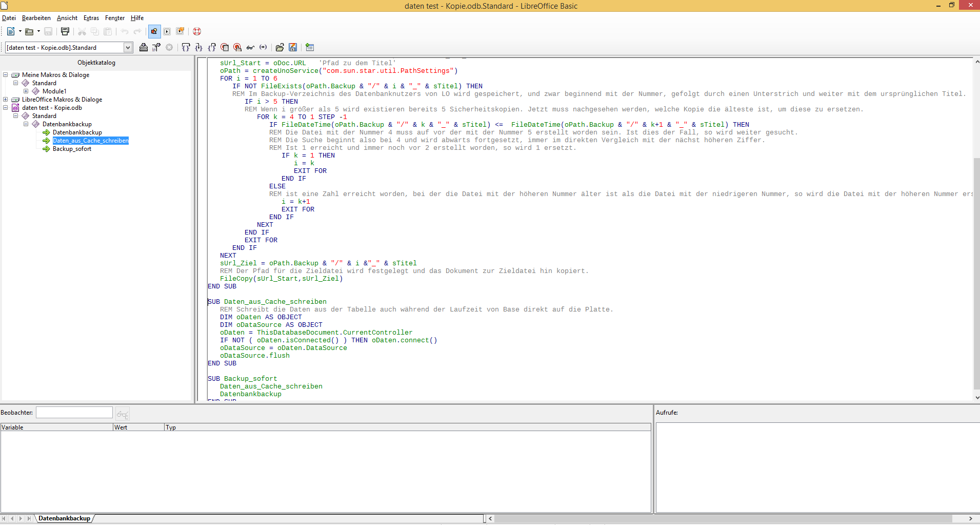This screenshot has height=525, width=980.
Task: Open the recent files dropdown arrow
Action: pos(38,31)
